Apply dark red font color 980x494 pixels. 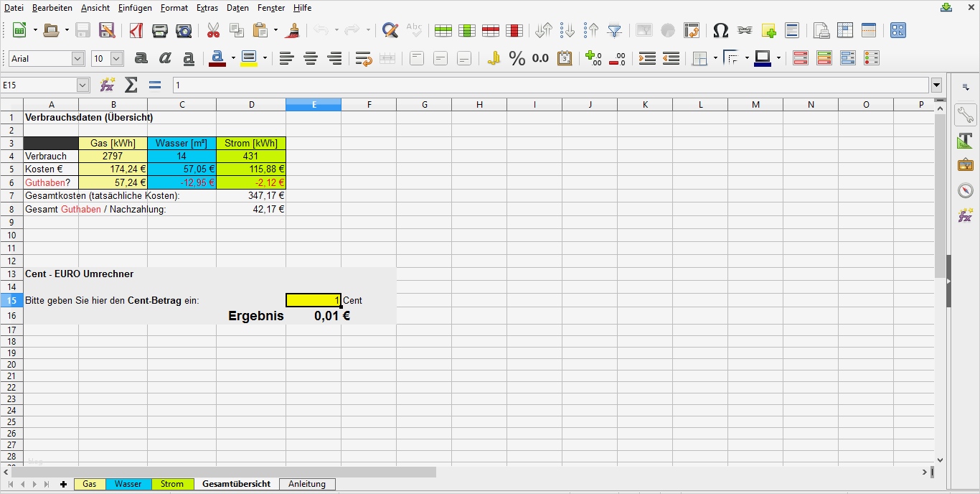(217, 58)
